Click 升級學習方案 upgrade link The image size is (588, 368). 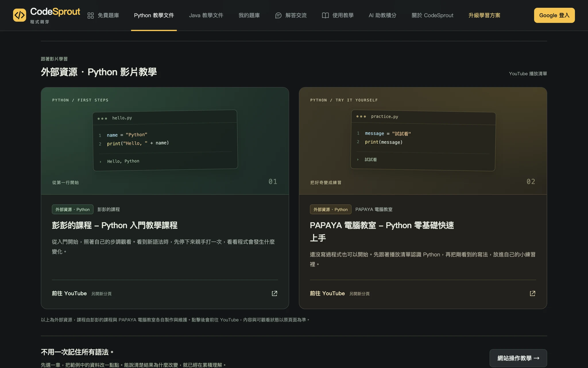pos(484,16)
